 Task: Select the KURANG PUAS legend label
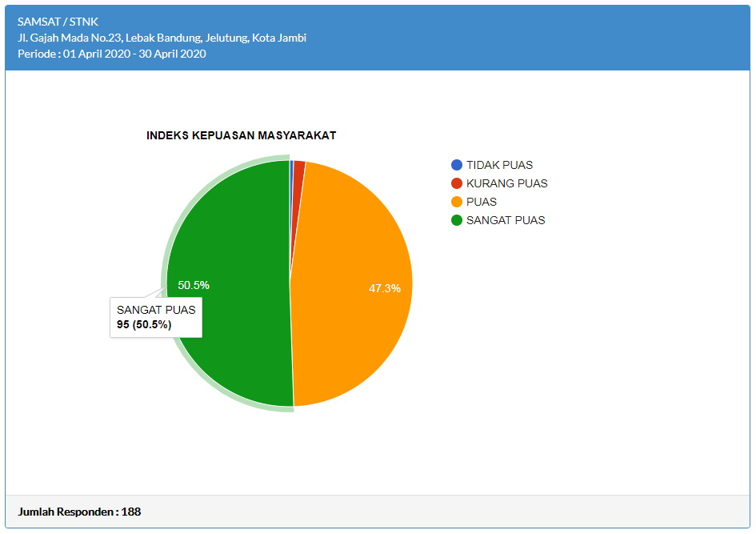coord(506,183)
